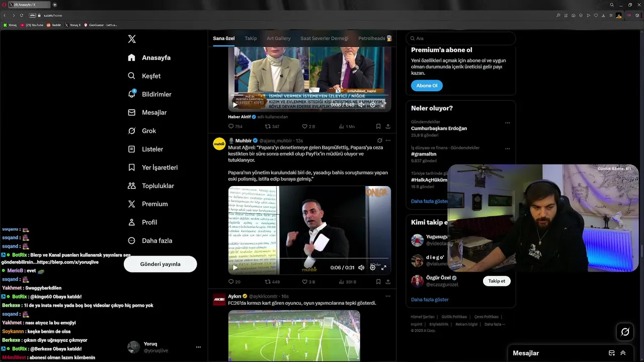This screenshot has width=644, height=362.
Task: Open Grok floating button at bottom right
Action: coord(625,332)
